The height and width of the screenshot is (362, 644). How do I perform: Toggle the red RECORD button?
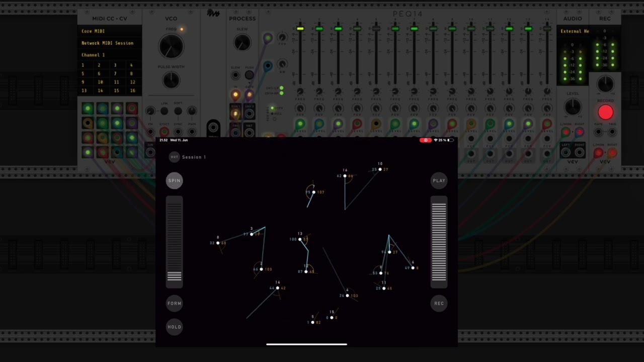point(605,112)
